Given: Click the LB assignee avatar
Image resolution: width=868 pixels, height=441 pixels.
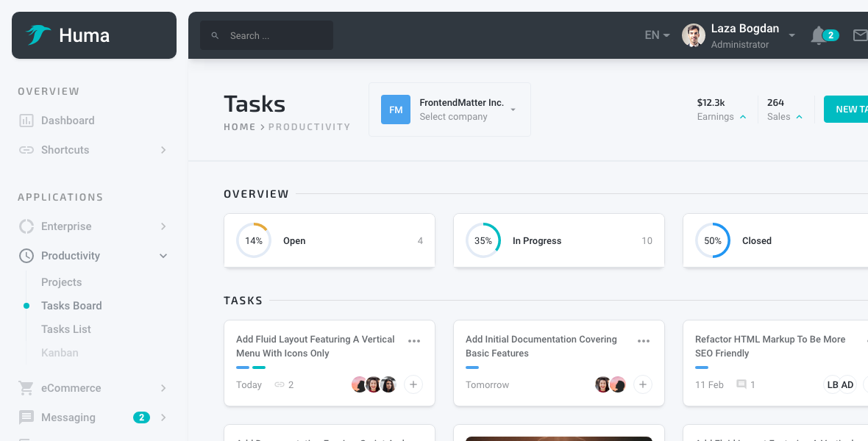Looking at the screenshot, I should coord(833,384).
